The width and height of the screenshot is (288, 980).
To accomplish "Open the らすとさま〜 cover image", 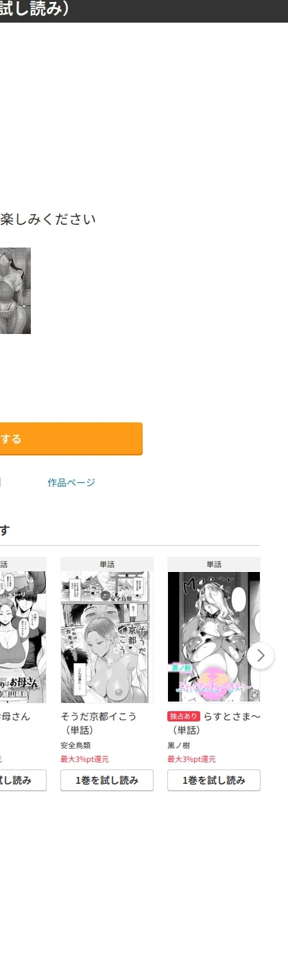I will pos(214,637).
